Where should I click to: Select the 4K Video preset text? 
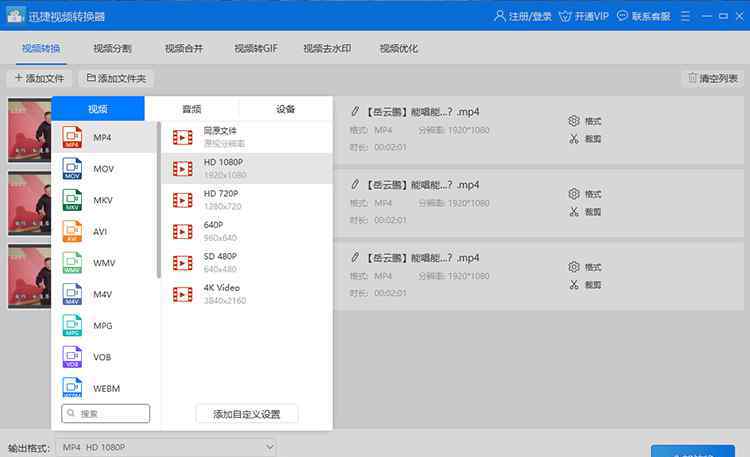pyautogui.click(x=221, y=288)
